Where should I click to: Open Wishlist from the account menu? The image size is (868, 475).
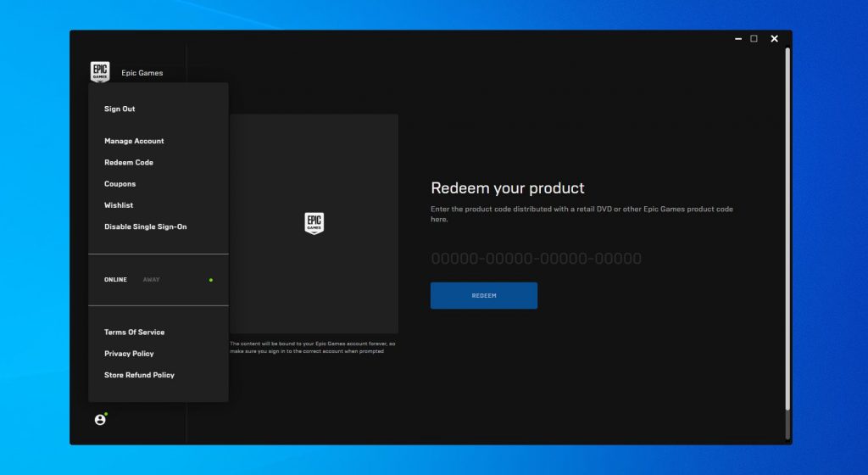point(119,205)
